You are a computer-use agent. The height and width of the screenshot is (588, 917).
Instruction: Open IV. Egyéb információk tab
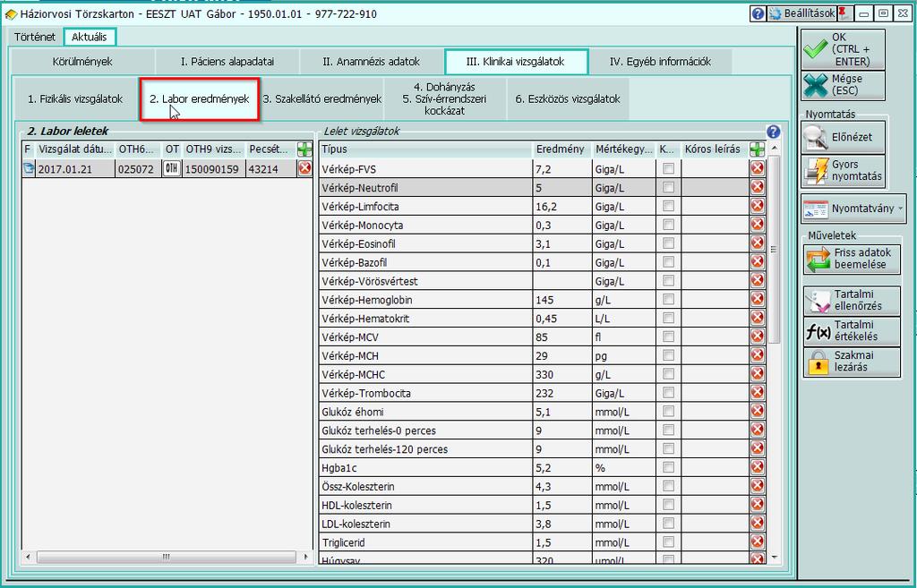point(660,62)
